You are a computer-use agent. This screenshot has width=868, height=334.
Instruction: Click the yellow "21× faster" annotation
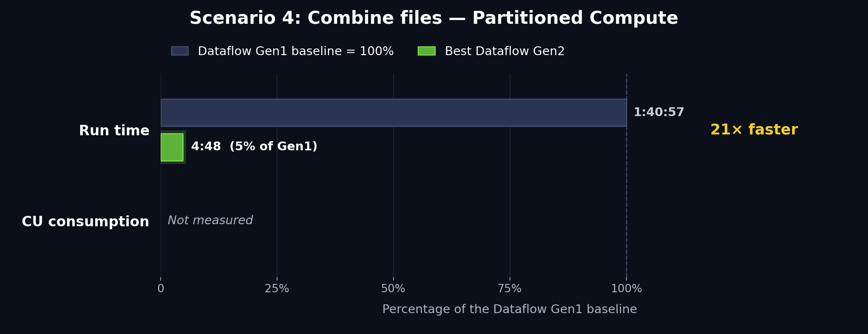754,130
